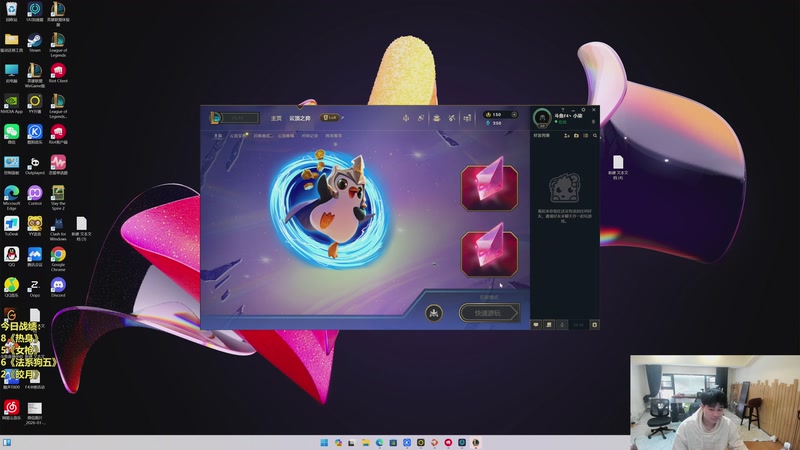Click the new folder icon in friends list
This screenshot has width=800, height=450.
point(576,136)
